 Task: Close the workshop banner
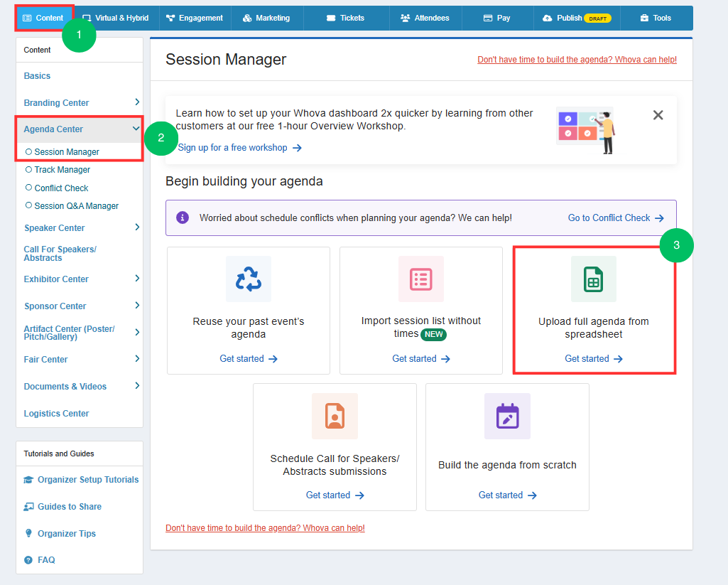pyautogui.click(x=658, y=115)
